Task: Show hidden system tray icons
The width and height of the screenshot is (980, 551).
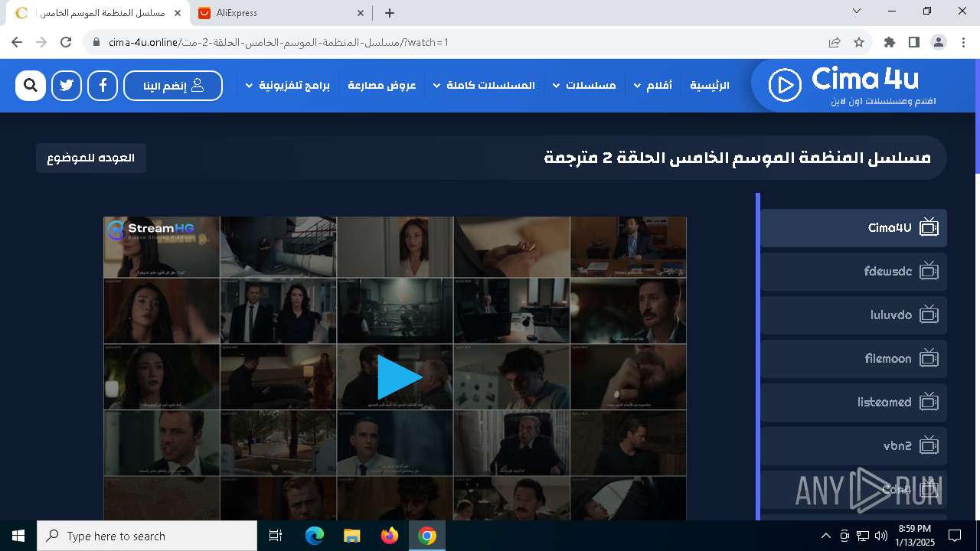Action: pyautogui.click(x=825, y=536)
